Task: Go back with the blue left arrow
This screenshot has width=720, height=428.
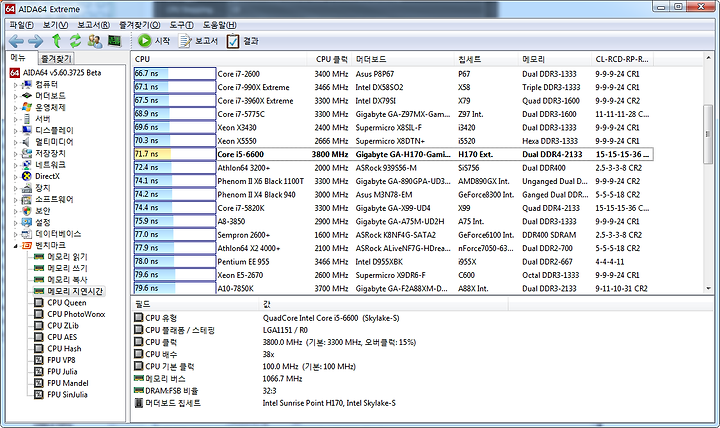Action: [x=16, y=41]
